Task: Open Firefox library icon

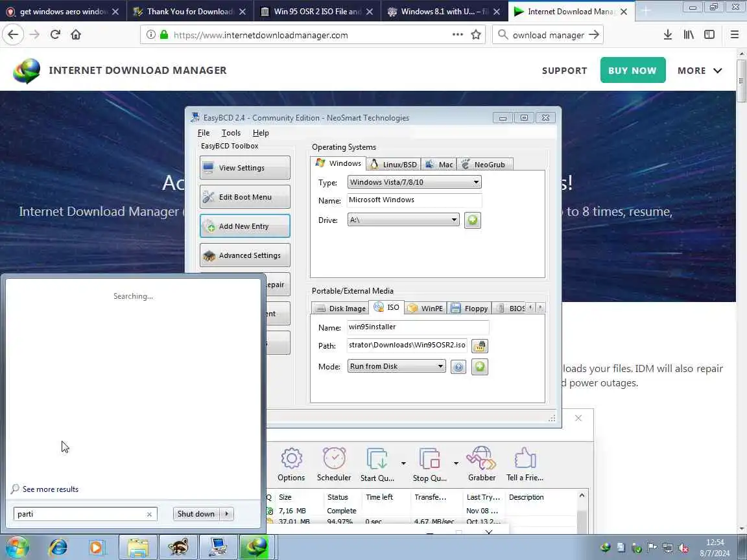Action: (689, 34)
